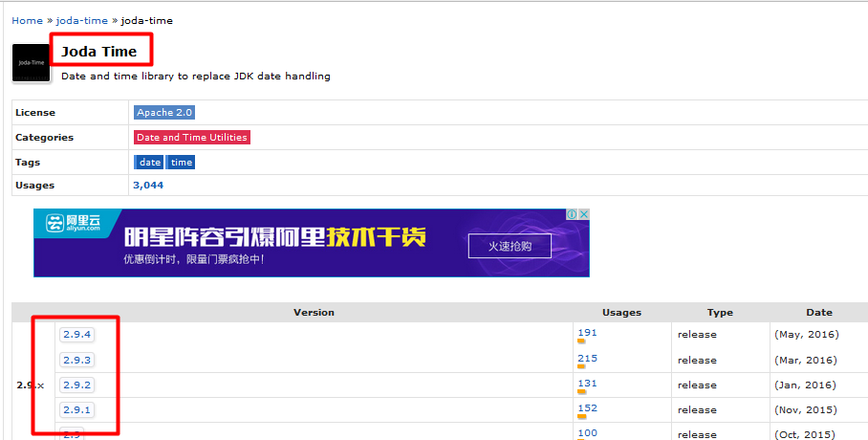This screenshot has width=868, height=440.
Task: Open the Home breadcrumb link
Action: point(27,20)
